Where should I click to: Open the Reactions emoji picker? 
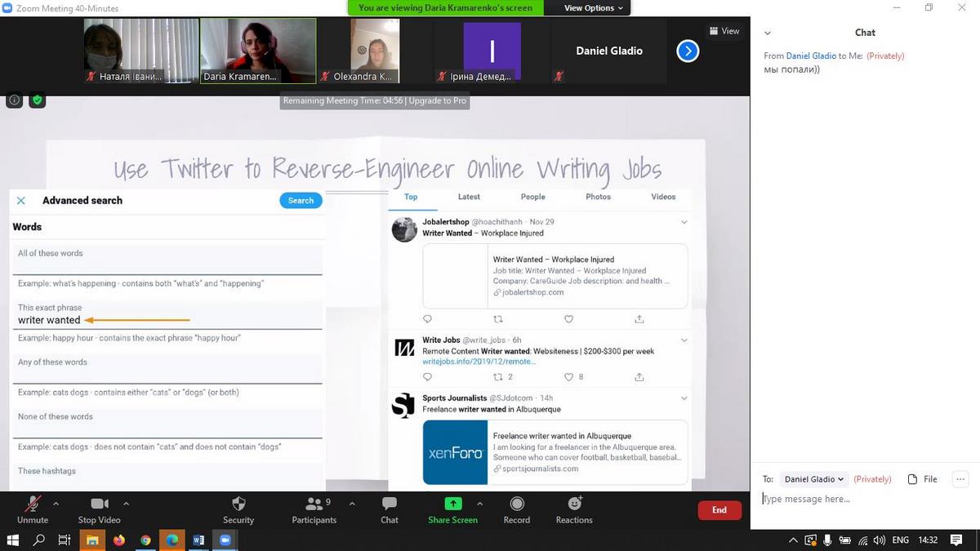coord(574,509)
